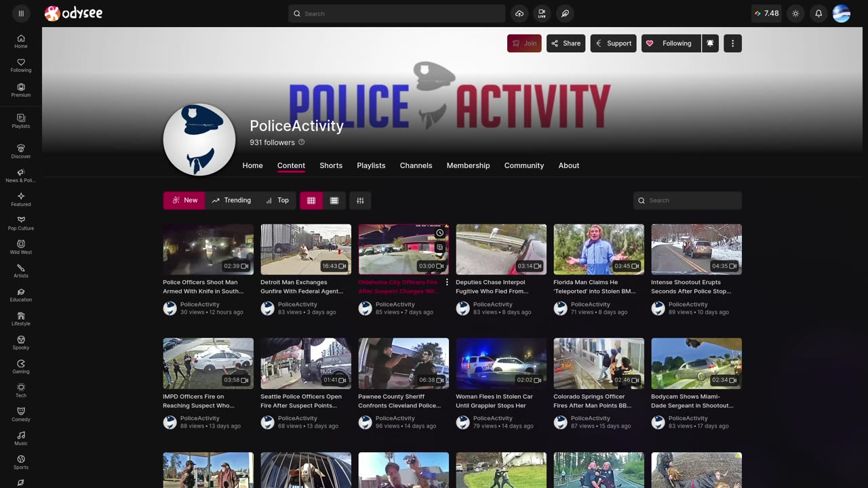
Task: Expand the additional filter options
Action: [360, 201]
